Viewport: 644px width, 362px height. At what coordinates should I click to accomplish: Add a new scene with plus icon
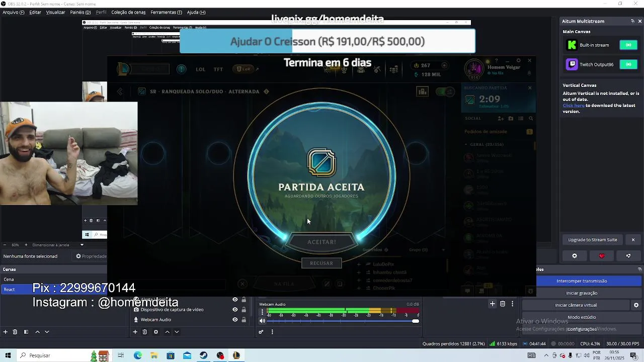point(6,332)
